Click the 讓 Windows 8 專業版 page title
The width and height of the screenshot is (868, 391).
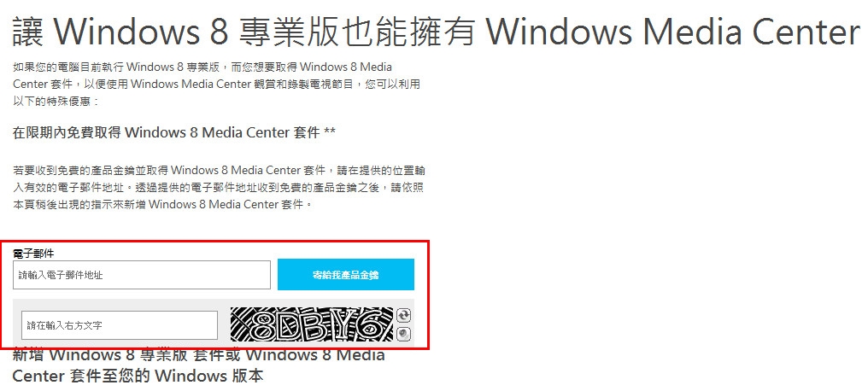436,32
